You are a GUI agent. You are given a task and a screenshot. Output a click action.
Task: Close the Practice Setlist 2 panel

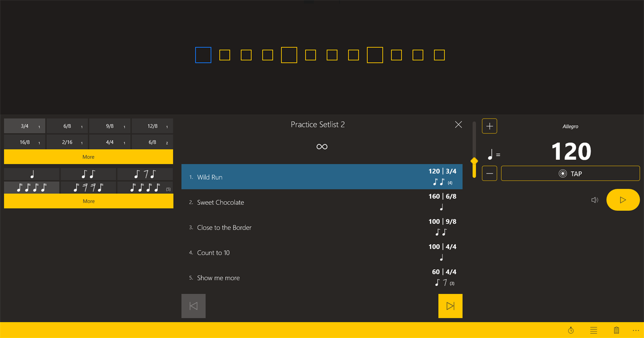coord(458,124)
